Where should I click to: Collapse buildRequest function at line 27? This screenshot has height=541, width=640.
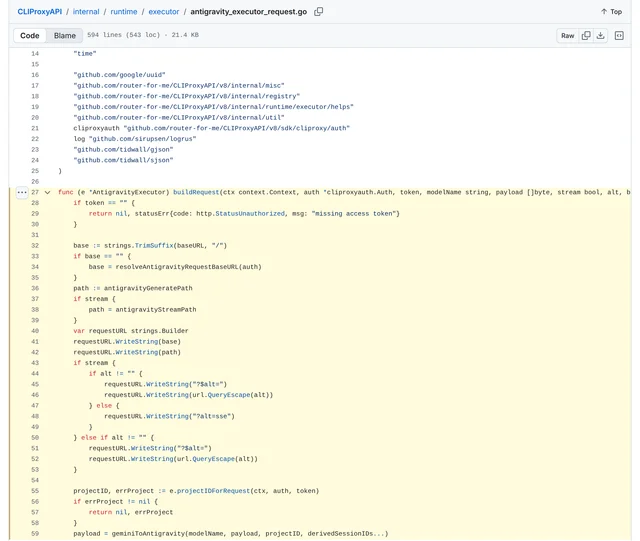[x=48, y=192]
